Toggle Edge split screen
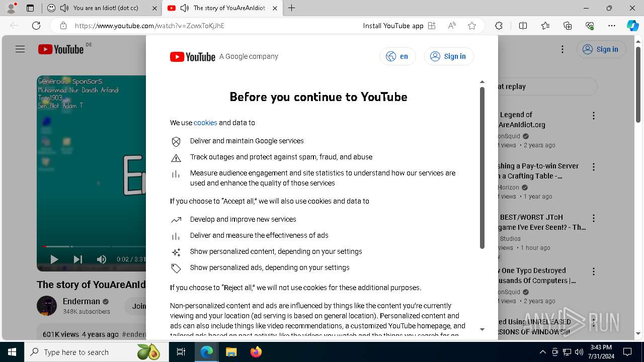This screenshot has width=644, height=362. coord(523,26)
